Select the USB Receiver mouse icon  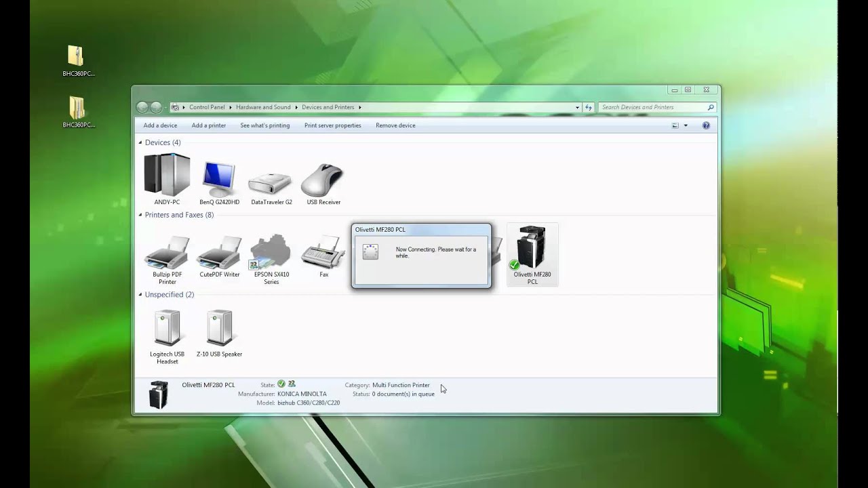[x=323, y=180]
